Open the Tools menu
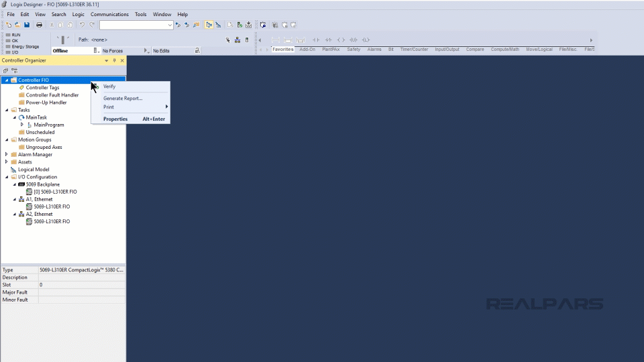Viewport: 644px width, 362px height. click(x=140, y=14)
